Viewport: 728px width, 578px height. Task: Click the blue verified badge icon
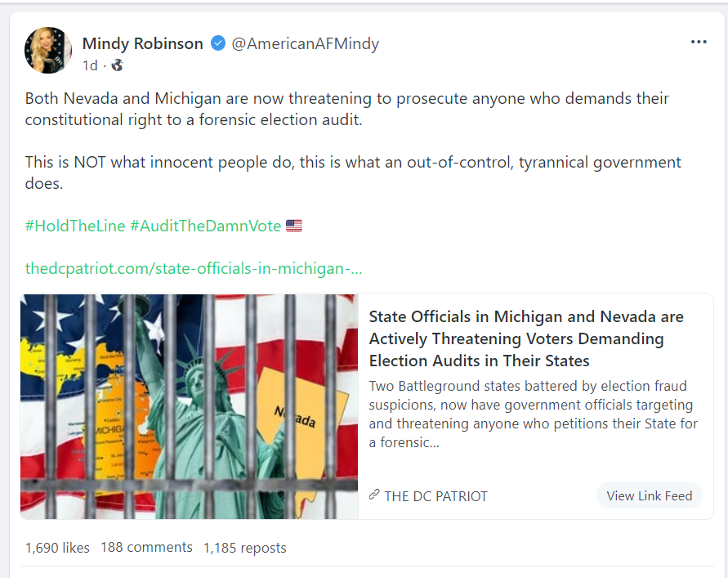click(x=218, y=43)
